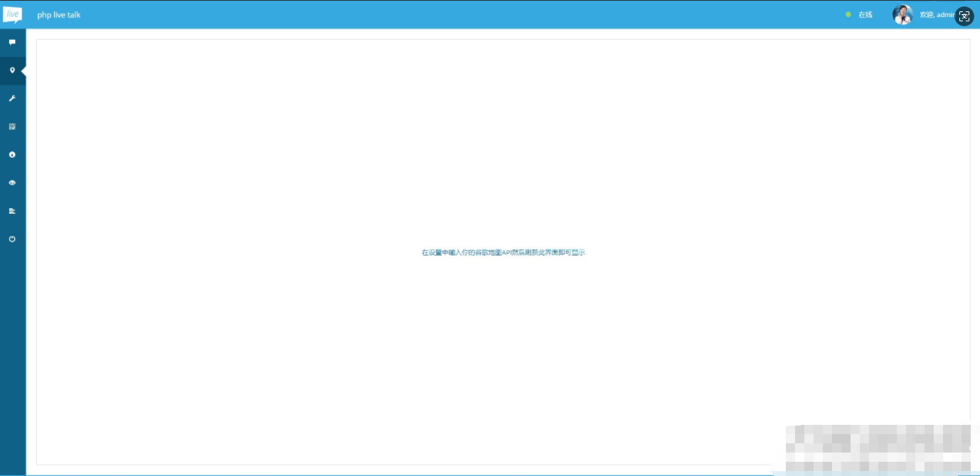Click the white arrow beside the map pin
Screen dimensions: 980x476
pos(23,71)
